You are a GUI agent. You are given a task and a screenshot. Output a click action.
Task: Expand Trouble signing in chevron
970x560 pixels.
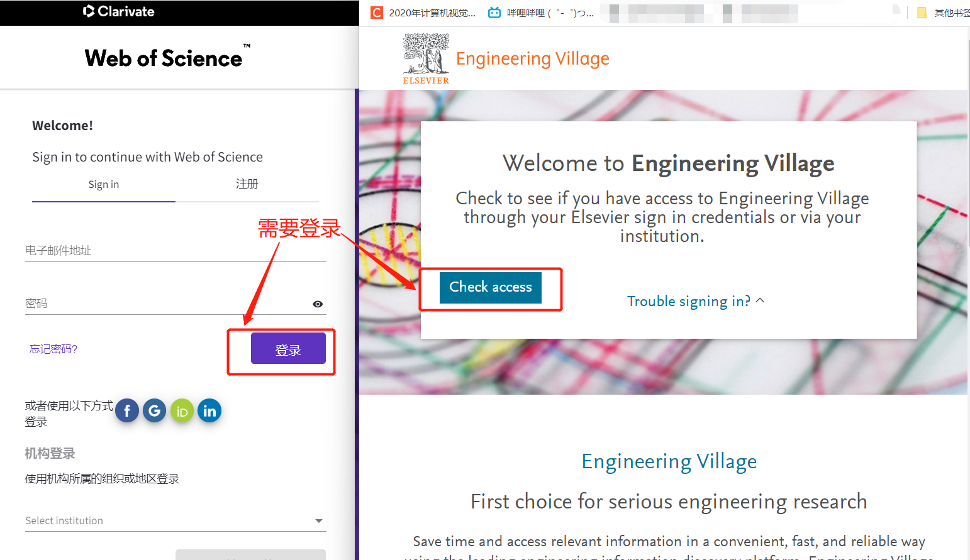coord(760,300)
